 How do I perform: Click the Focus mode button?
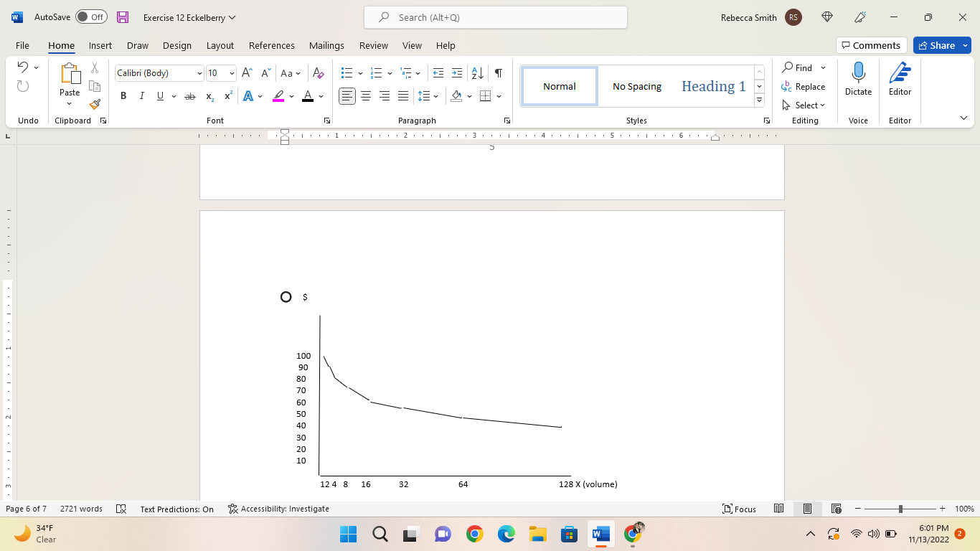point(739,509)
